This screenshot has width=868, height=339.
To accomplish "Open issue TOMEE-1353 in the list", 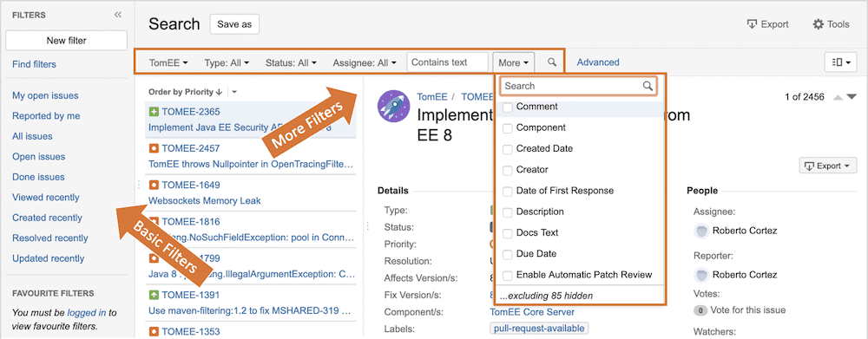I will coord(191,332).
